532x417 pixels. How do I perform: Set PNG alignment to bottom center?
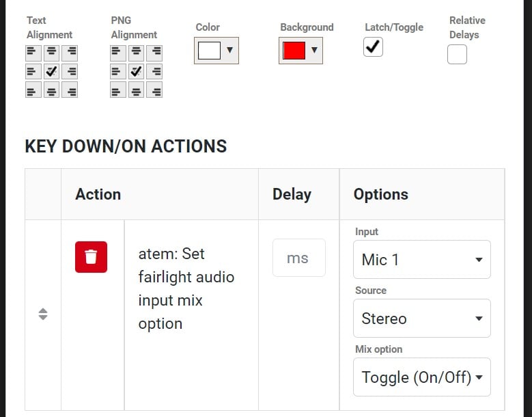pos(136,90)
